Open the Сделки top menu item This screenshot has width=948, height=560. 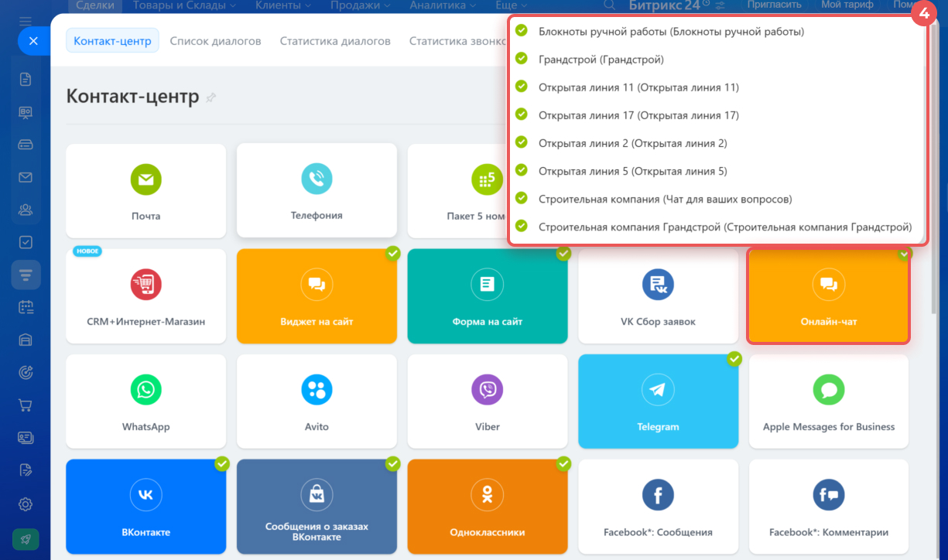(95, 5)
